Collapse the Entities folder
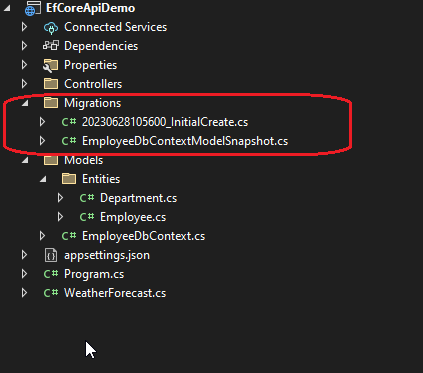The width and height of the screenshot is (423, 373). coord(43,179)
